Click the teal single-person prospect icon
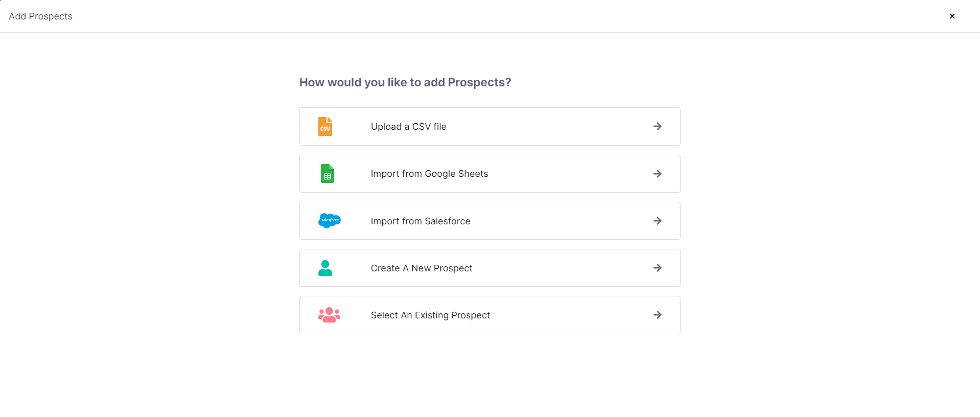Screen dimensions: 980x417 point(325,268)
